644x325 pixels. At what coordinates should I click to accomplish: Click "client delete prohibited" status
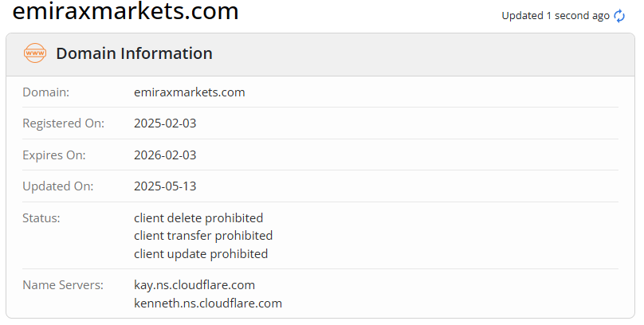(198, 218)
